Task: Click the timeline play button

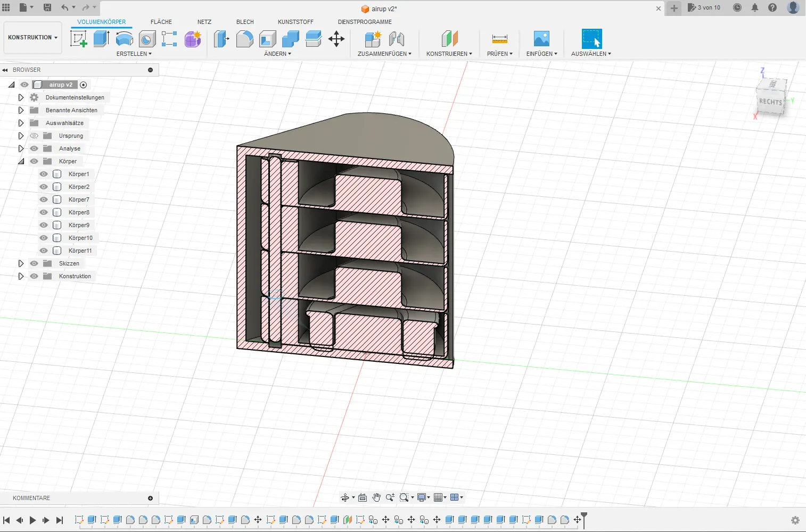Action: pyautogui.click(x=32, y=520)
